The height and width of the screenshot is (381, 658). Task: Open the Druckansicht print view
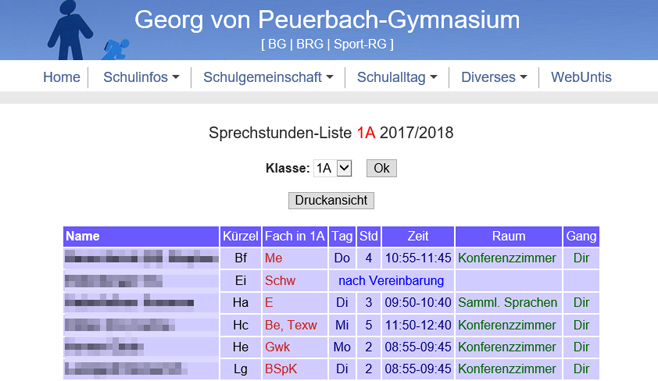pyautogui.click(x=331, y=201)
